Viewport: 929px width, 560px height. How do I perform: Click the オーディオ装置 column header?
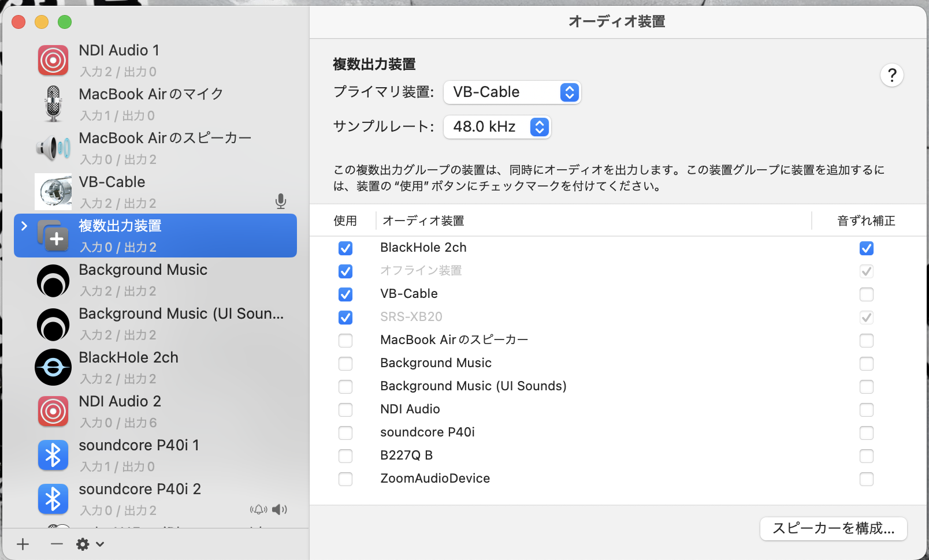pos(423,221)
